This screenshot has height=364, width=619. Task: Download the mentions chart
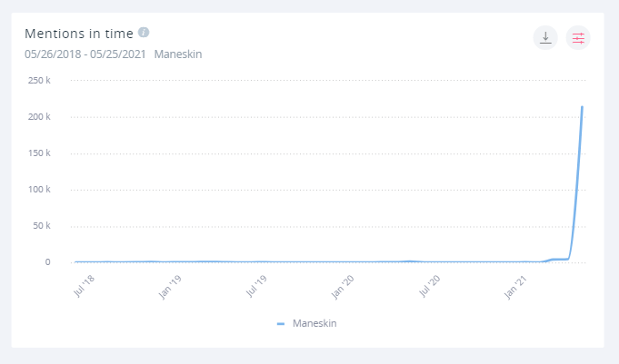[545, 37]
